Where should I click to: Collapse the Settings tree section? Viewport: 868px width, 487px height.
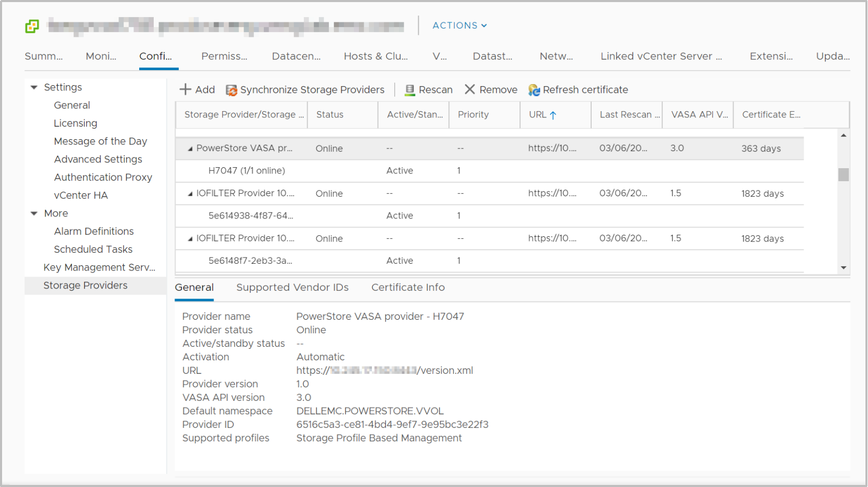34,87
